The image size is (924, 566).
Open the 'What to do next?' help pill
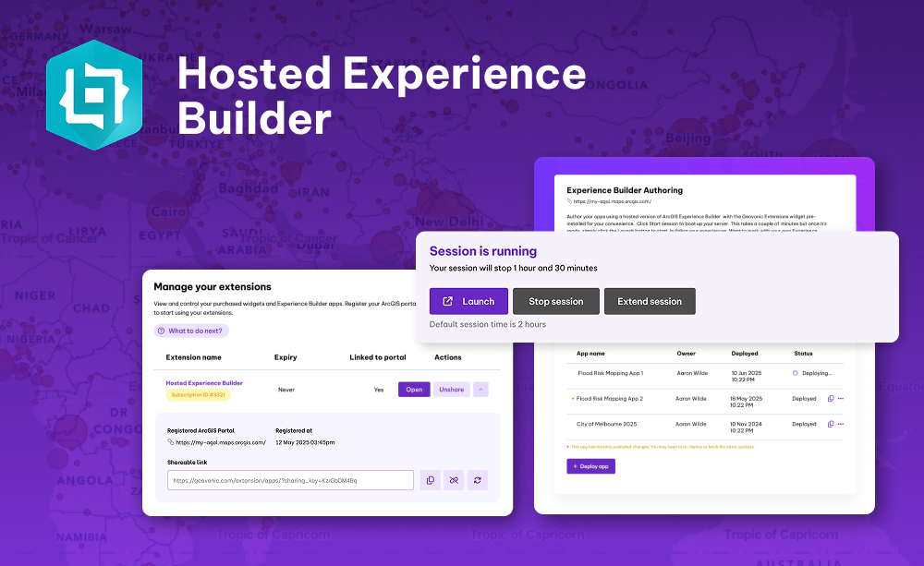pos(191,331)
